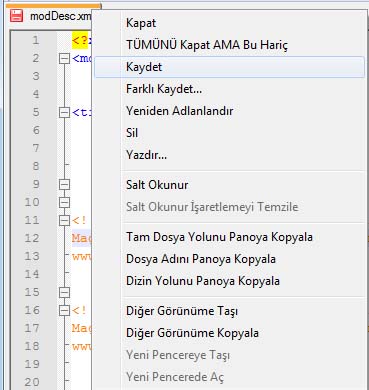Collapse the fold marker on line 11

(64, 220)
